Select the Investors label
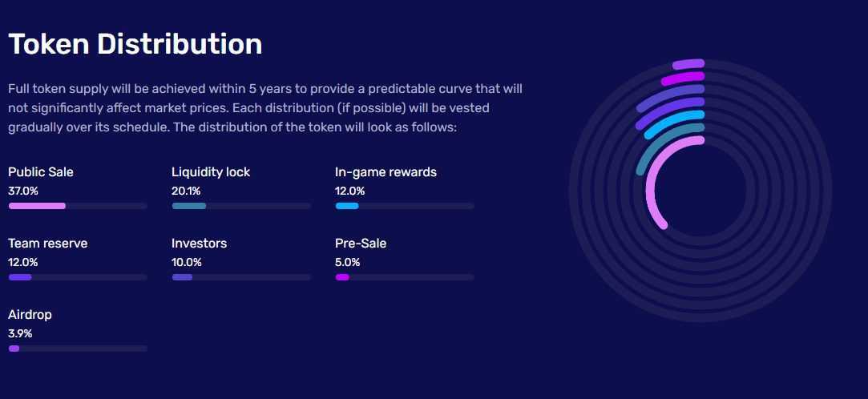Screen dimensions: 868x399 pos(200,244)
